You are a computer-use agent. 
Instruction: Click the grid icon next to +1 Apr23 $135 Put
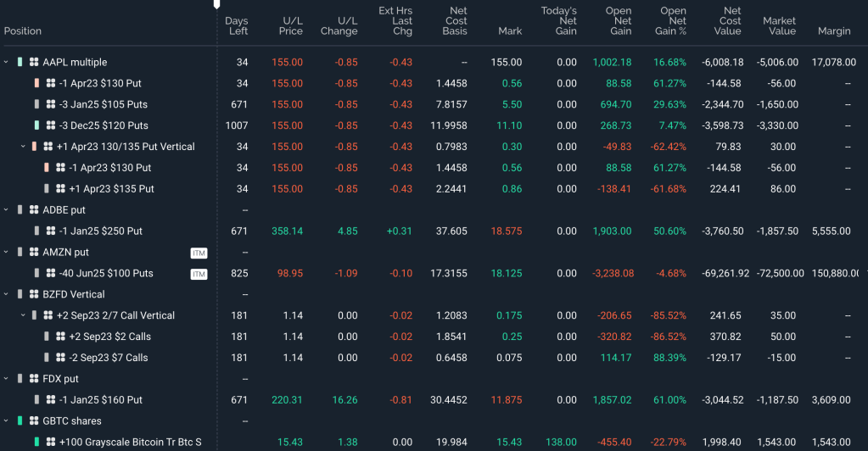pos(61,189)
